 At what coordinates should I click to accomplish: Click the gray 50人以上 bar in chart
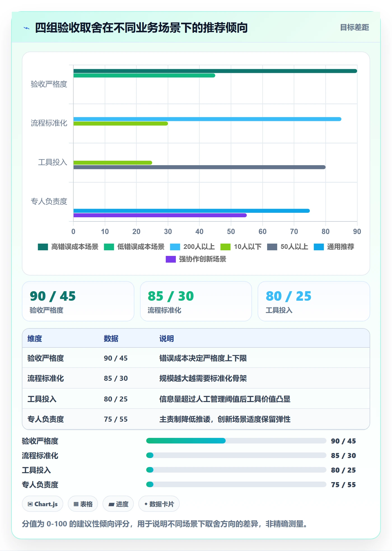[199, 167]
